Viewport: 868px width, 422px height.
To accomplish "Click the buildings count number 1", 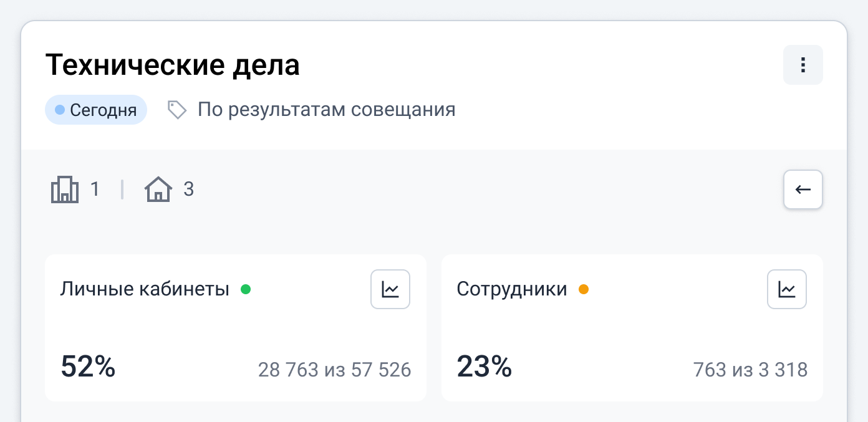I will (x=95, y=189).
